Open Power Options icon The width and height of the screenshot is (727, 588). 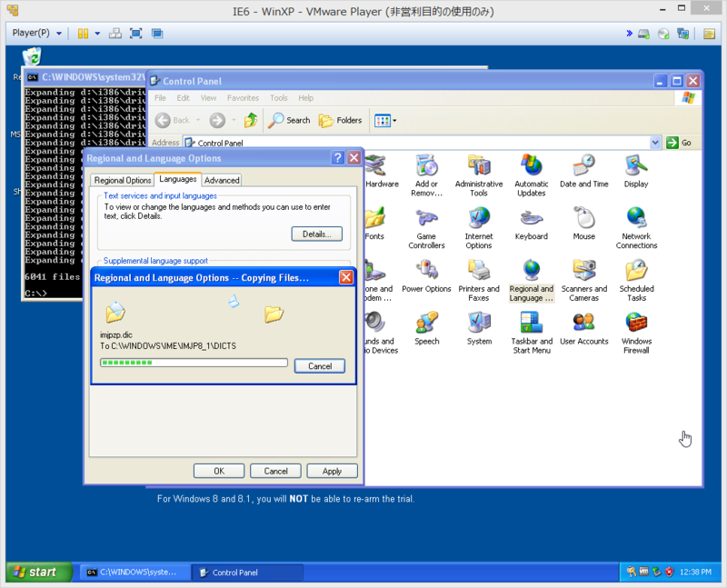tap(426, 276)
